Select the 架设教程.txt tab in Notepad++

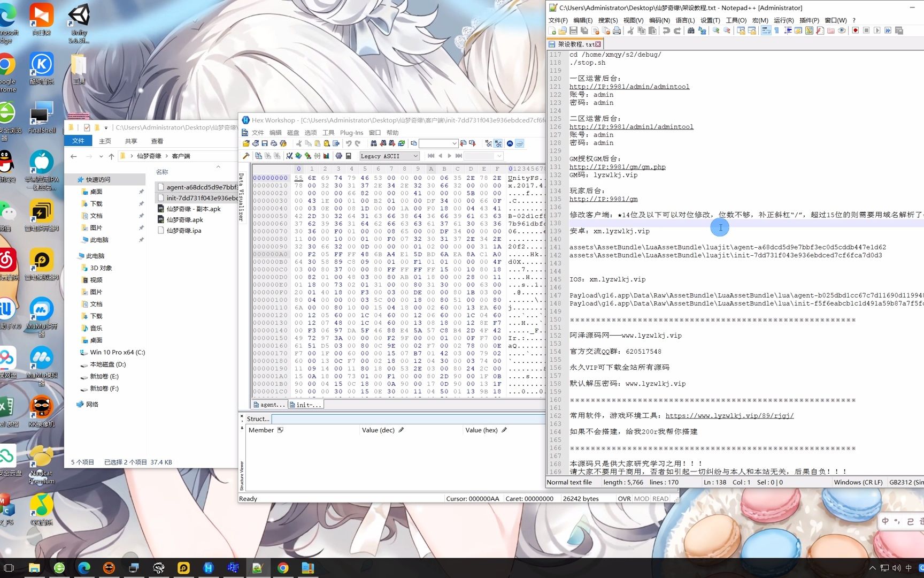(x=575, y=44)
